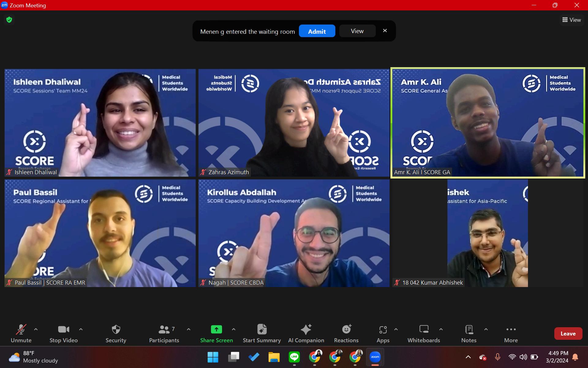
Task: Stop Video camera toggle
Action: tap(63, 330)
